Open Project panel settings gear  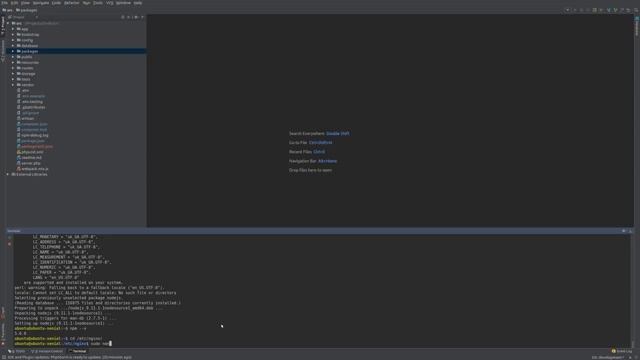[136, 17]
